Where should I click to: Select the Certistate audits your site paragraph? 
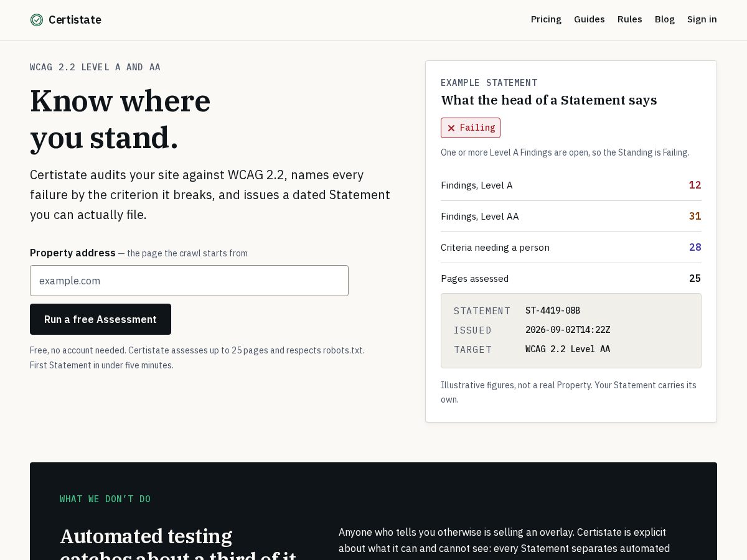210,195
